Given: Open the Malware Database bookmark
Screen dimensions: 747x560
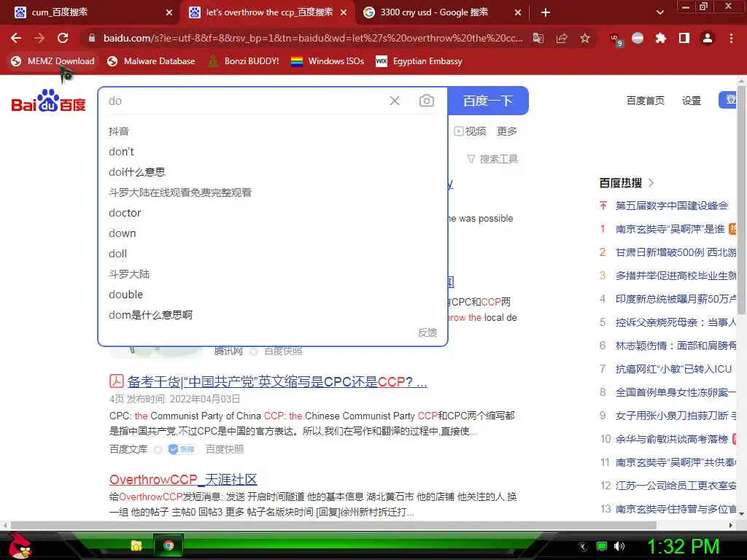Looking at the screenshot, I should pos(151,61).
